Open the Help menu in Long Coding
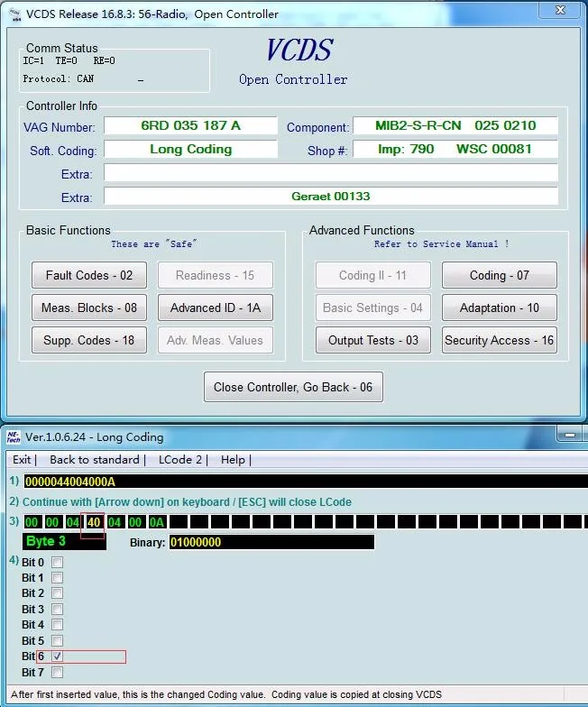588x707 pixels. 233,460
